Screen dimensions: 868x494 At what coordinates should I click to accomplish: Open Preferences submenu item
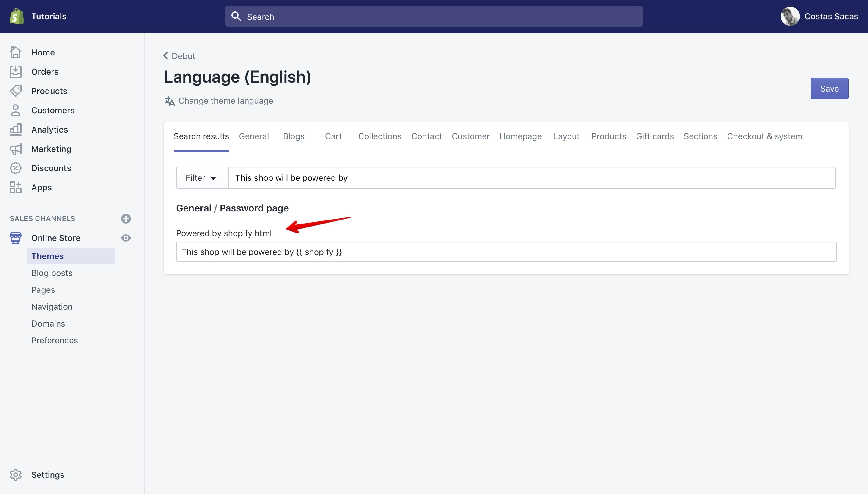(54, 340)
